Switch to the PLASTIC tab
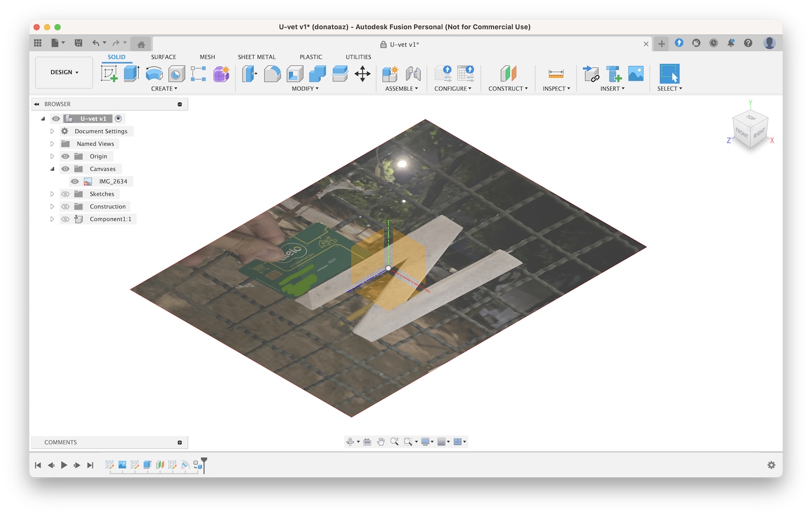This screenshot has width=812, height=516. coord(311,57)
